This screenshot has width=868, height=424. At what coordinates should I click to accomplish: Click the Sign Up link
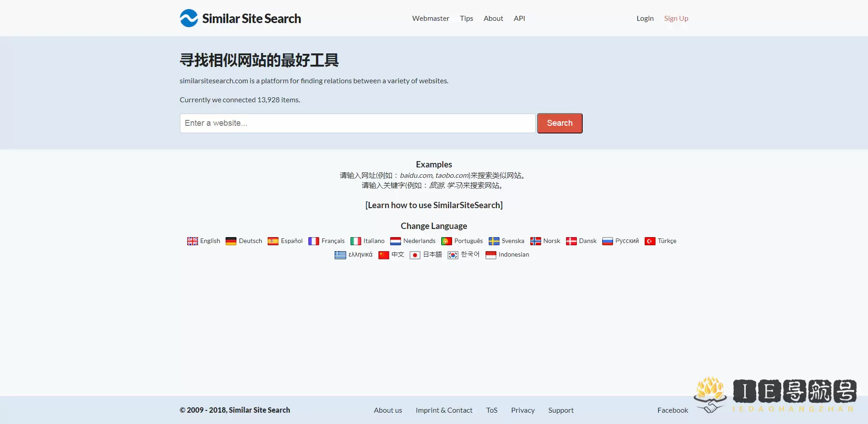[x=676, y=19]
